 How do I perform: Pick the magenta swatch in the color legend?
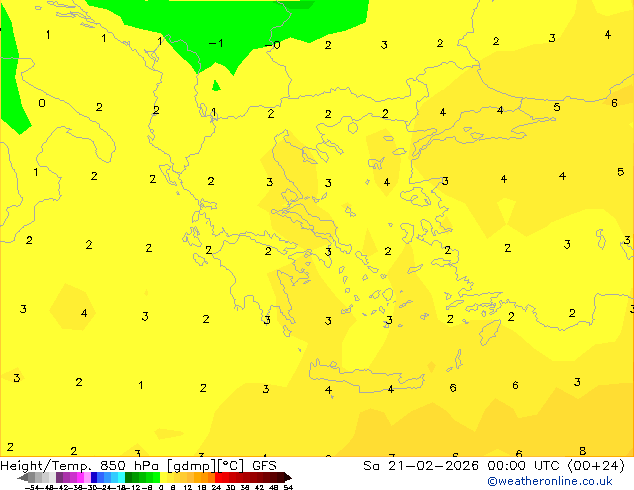[80, 477]
